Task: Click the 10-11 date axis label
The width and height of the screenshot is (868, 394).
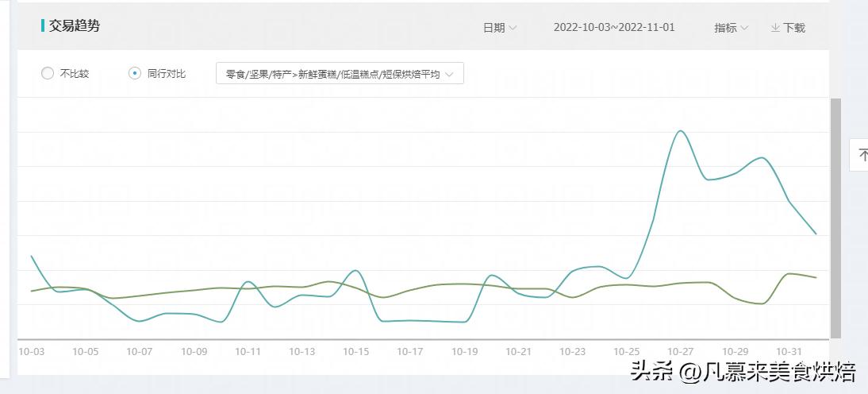Action: (x=248, y=351)
